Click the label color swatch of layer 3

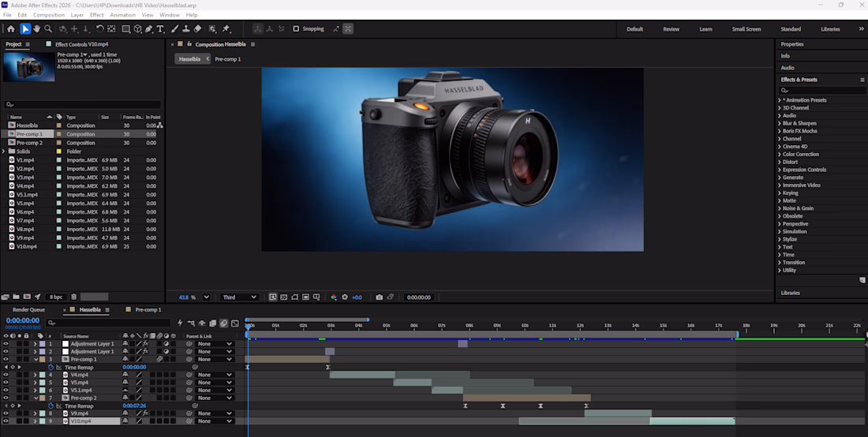[43, 360]
